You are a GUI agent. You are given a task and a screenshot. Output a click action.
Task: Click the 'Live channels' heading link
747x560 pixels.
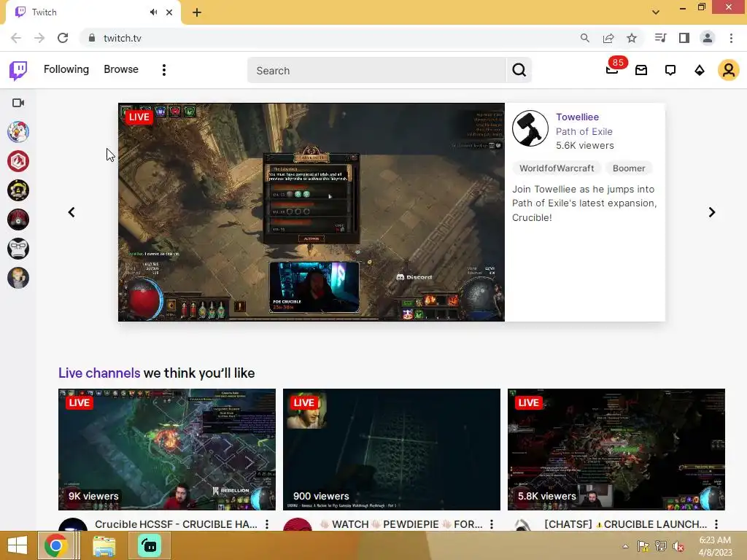(99, 373)
